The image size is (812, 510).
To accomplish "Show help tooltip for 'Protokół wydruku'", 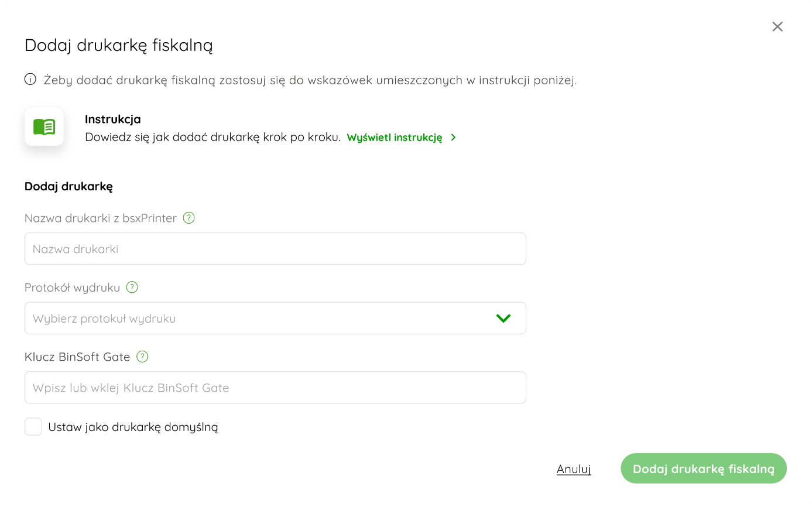I will pyautogui.click(x=132, y=287).
